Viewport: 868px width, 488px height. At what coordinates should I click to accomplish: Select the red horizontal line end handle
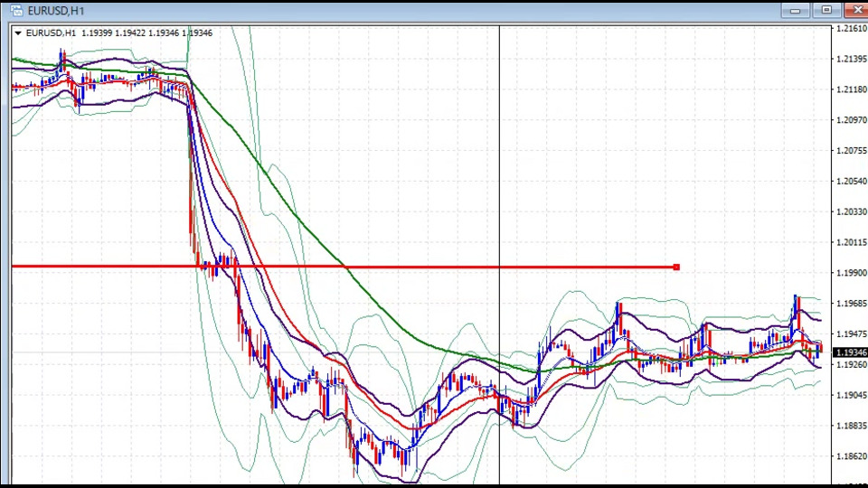tap(676, 267)
